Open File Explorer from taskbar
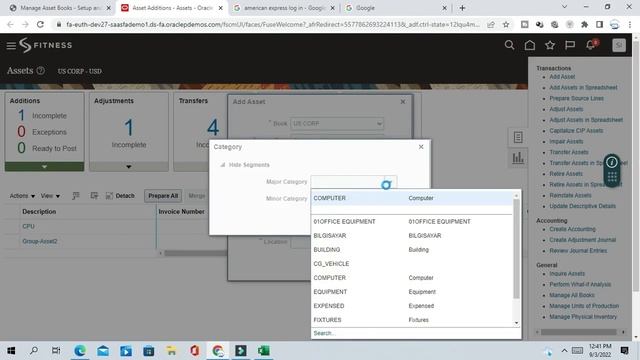The width and height of the screenshot is (640, 360). 171,351
